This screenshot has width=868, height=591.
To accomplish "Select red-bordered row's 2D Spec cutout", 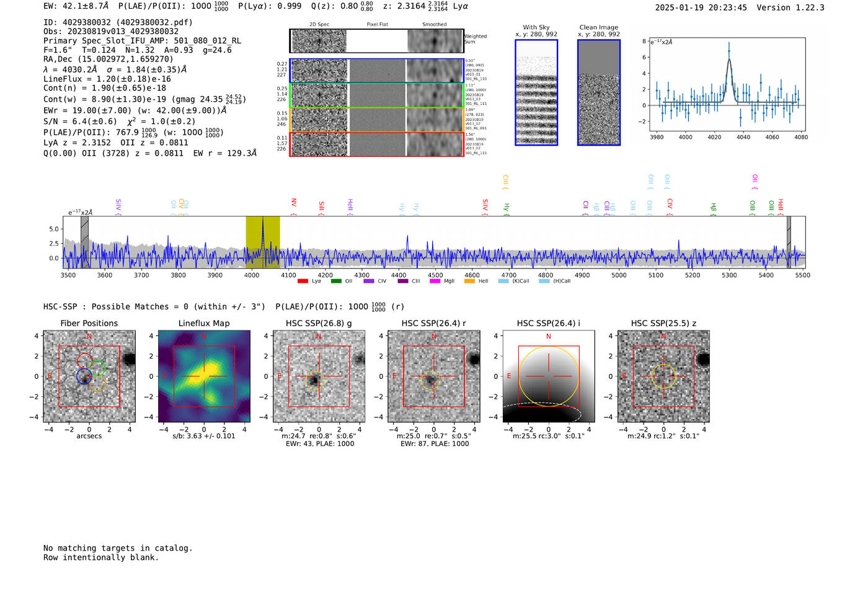I will pos(319,144).
